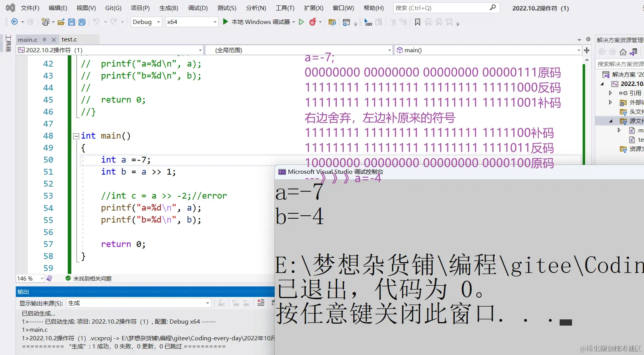Screen dimensions: 644x355
Task: Unpin the main.c tab
Action: (45, 39)
